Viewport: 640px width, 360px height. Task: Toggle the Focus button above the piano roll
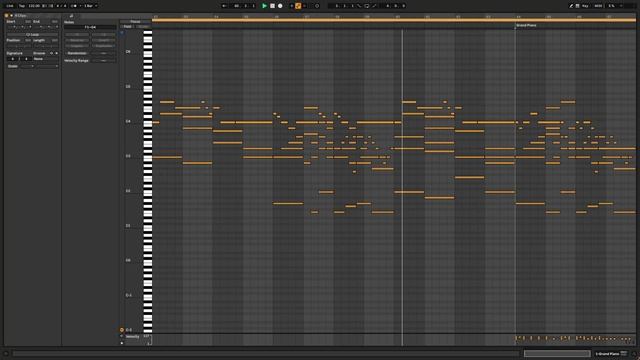(135, 21)
